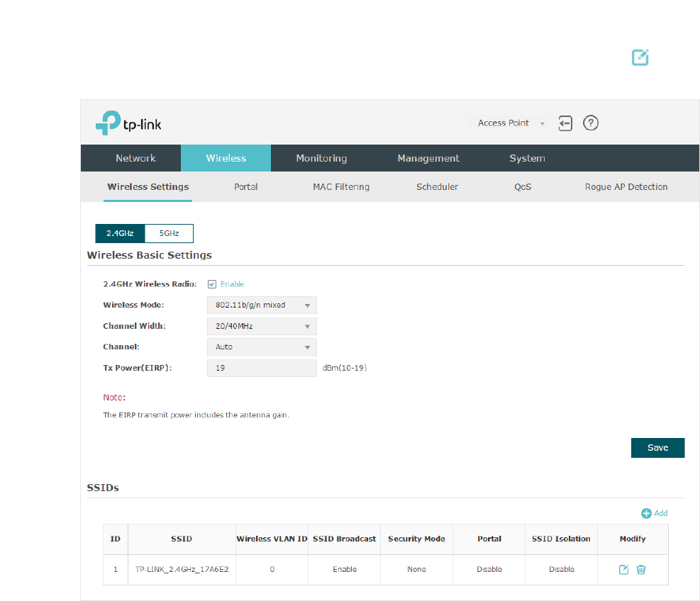
Task: Click the Security Mode column header
Action: click(416, 539)
